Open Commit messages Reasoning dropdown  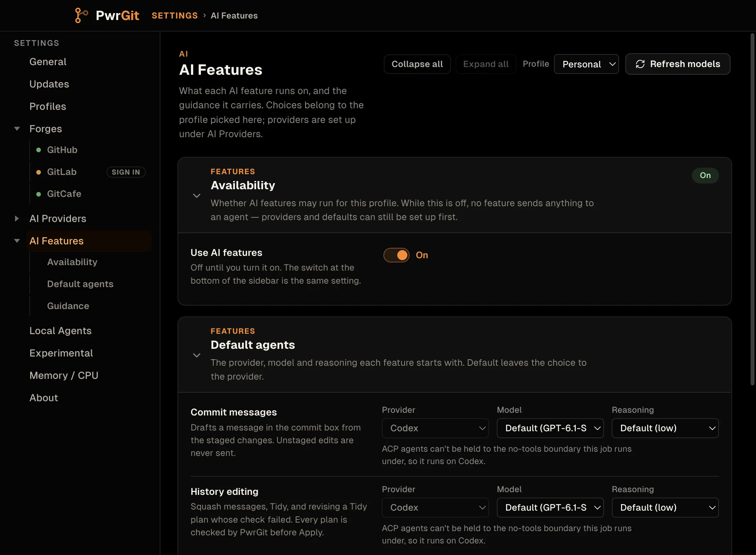point(665,428)
